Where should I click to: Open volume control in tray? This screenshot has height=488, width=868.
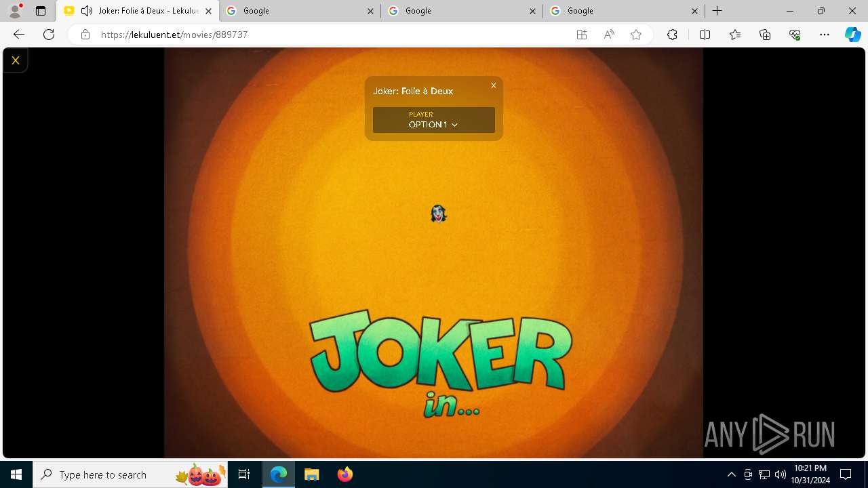coord(780,474)
